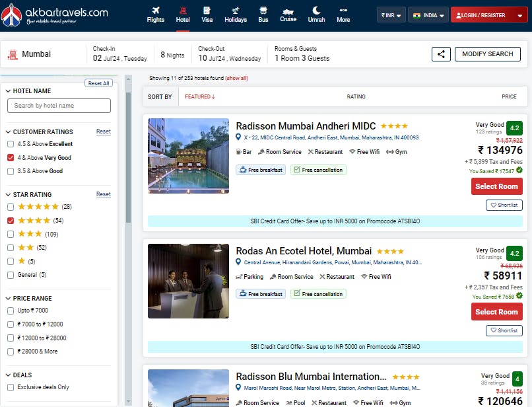
Task: Click the share search icon
Action: [x=441, y=54]
